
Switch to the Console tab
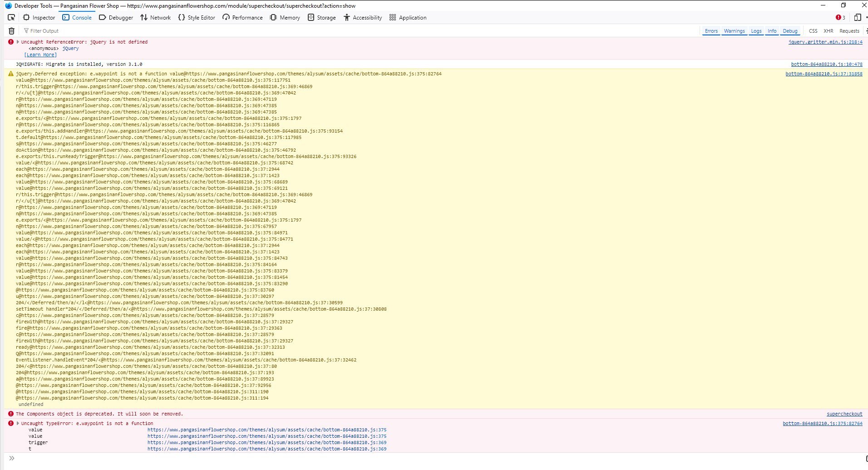tap(77, 17)
